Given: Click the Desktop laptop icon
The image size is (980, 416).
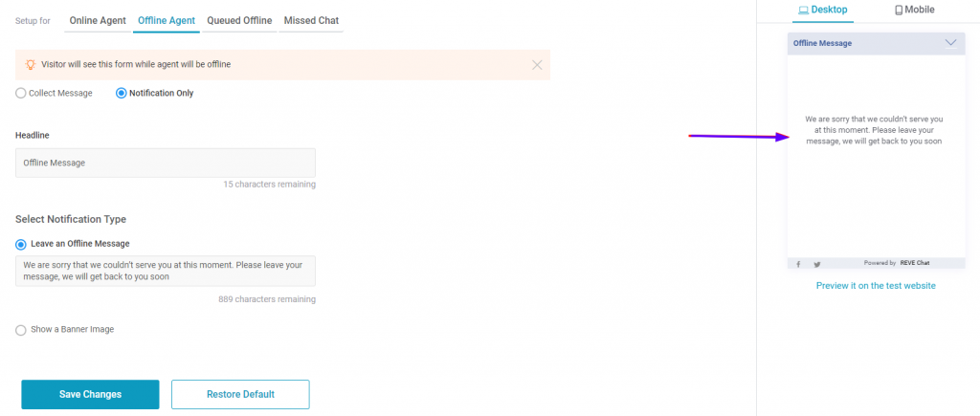Looking at the screenshot, I should 804,10.
